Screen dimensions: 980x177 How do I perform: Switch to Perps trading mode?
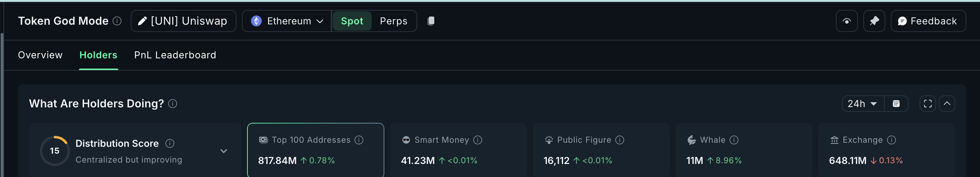coord(393,21)
